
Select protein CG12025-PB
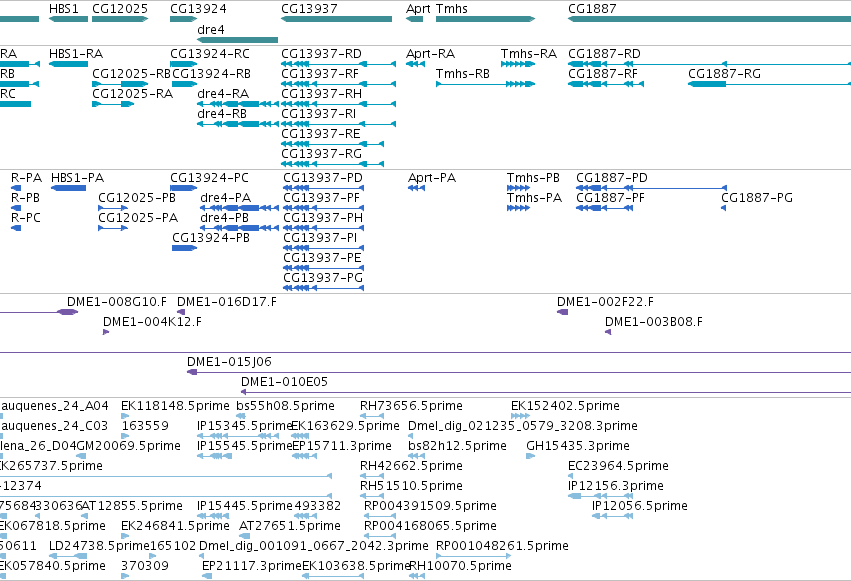[113, 208]
